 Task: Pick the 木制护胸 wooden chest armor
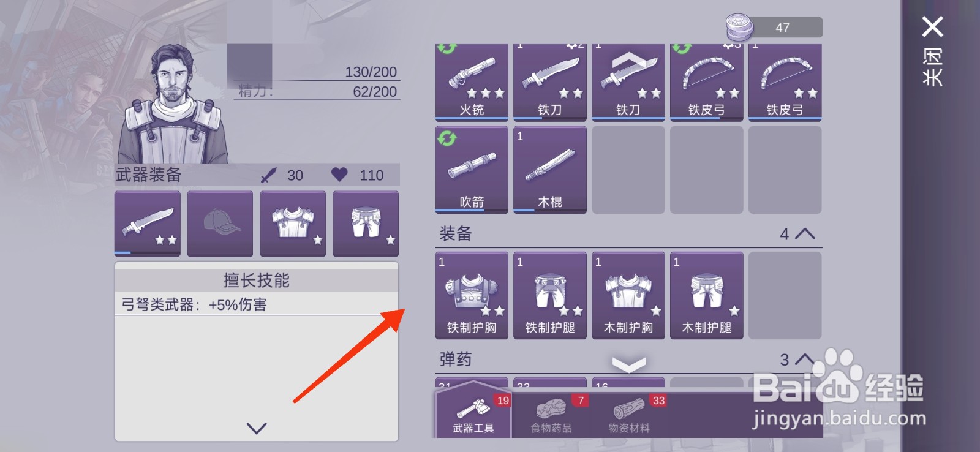pyautogui.click(x=628, y=295)
